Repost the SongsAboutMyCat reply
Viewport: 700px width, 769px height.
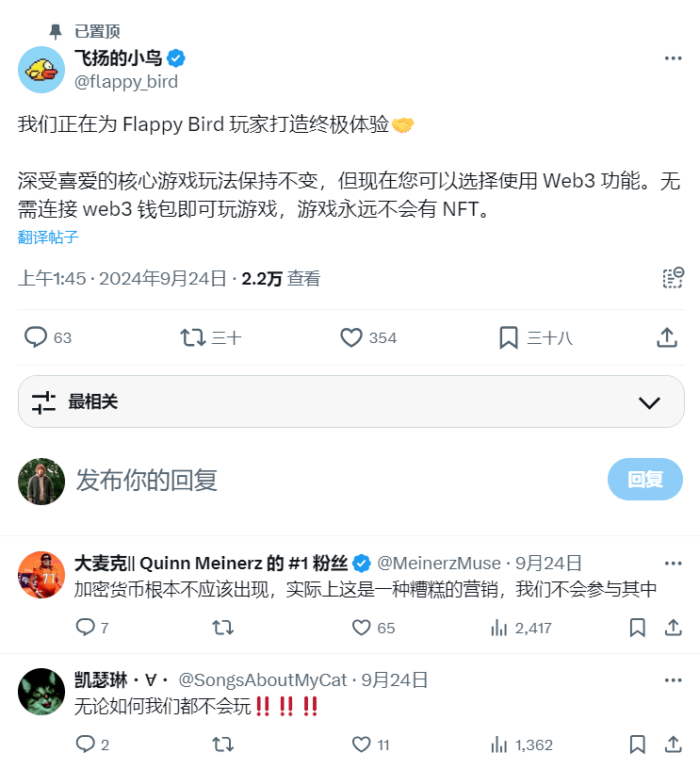coord(222,744)
